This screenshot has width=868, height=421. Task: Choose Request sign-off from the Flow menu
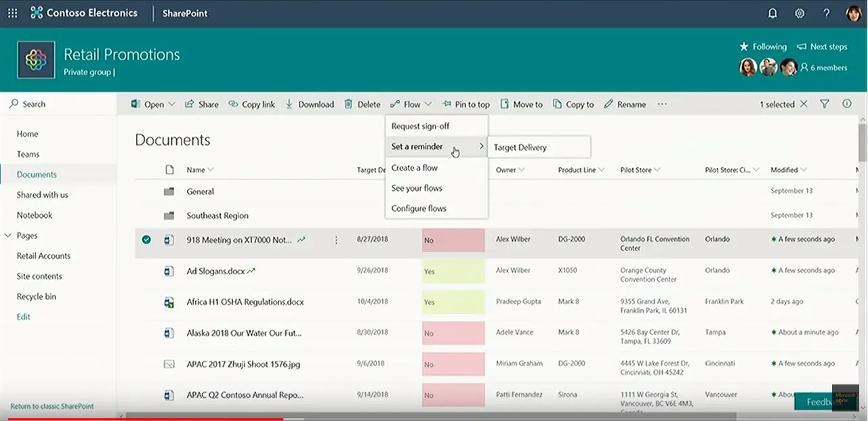420,127
